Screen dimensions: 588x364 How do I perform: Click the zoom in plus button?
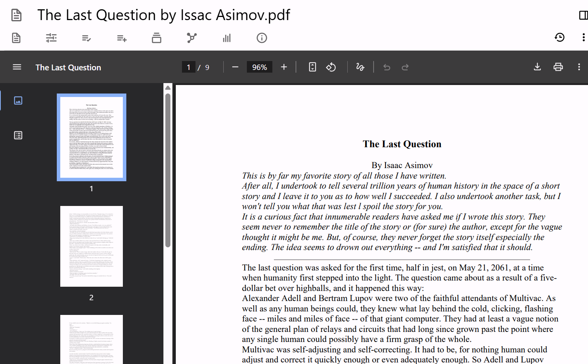(x=284, y=67)
